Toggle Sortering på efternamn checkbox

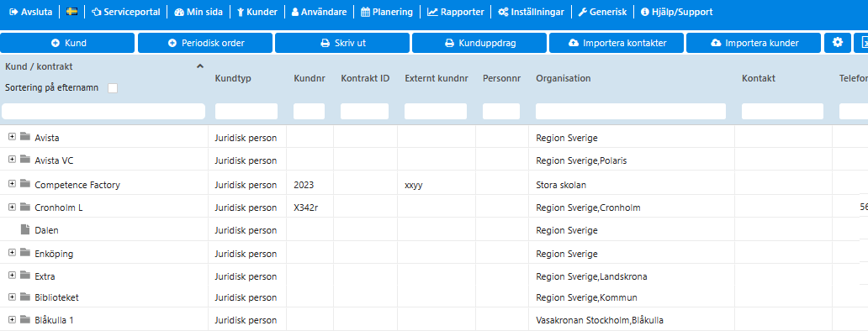click(113, 88)
